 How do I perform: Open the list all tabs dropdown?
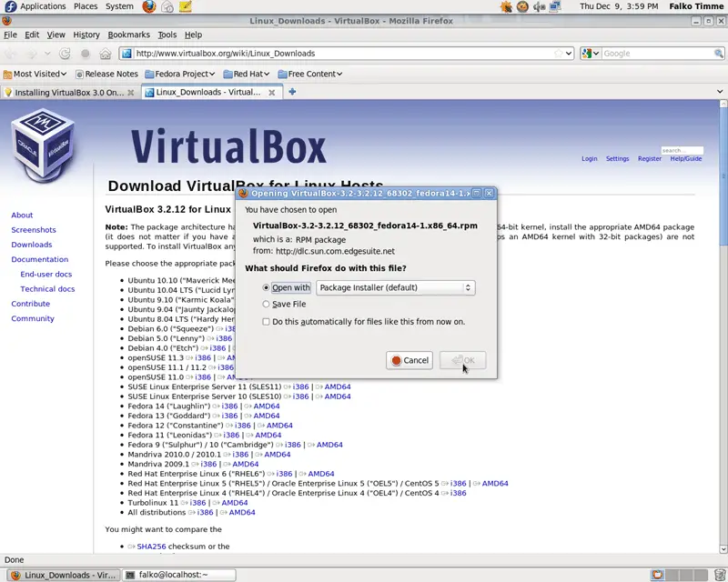click(720, 92)
